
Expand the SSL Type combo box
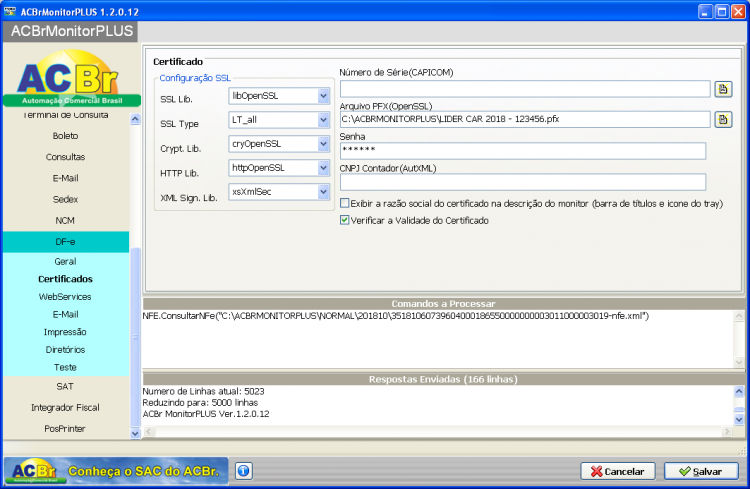323,120
